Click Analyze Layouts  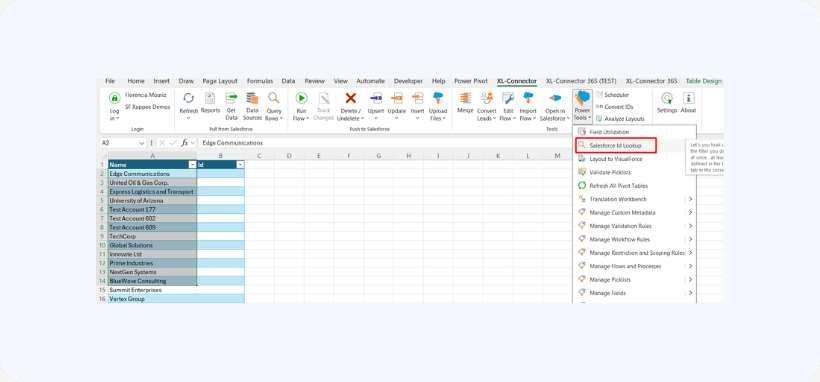tap(620, 119)
